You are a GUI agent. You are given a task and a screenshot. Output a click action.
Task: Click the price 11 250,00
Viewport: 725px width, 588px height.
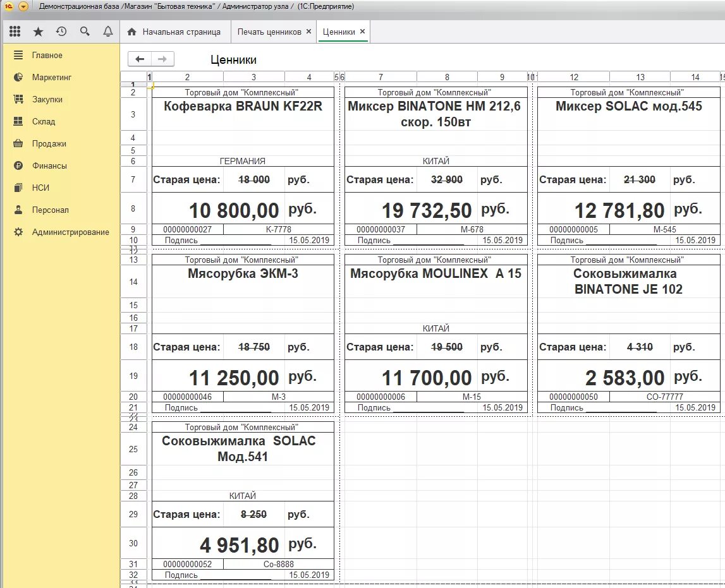[234, 378]
